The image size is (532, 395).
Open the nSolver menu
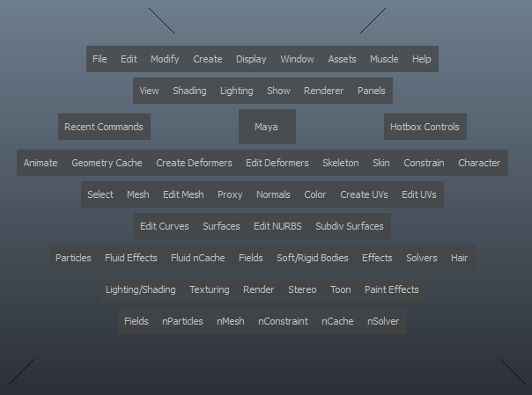pyautogui.click(x=383, y=321)
